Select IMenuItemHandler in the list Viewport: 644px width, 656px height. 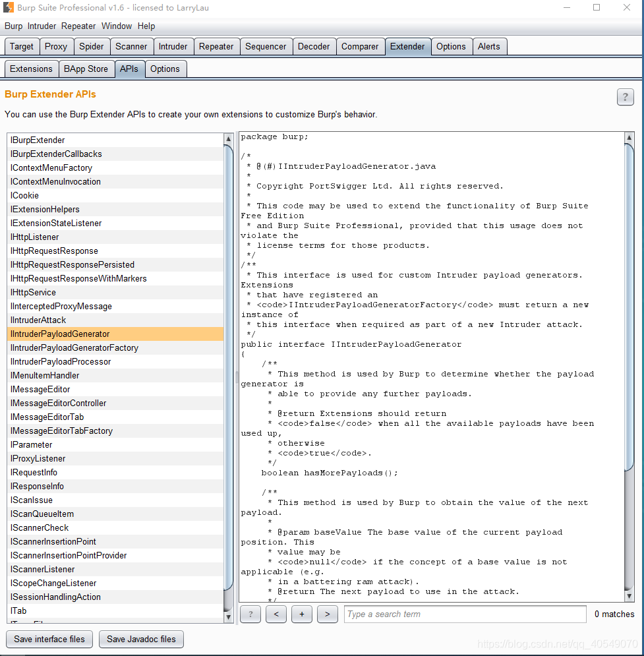[x=115, y=375]
